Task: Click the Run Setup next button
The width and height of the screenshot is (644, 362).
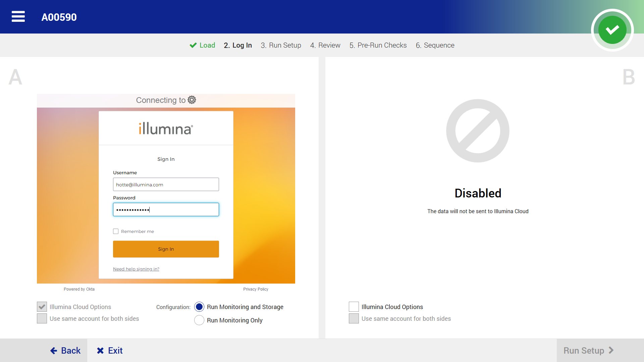Action: point(600,351)
